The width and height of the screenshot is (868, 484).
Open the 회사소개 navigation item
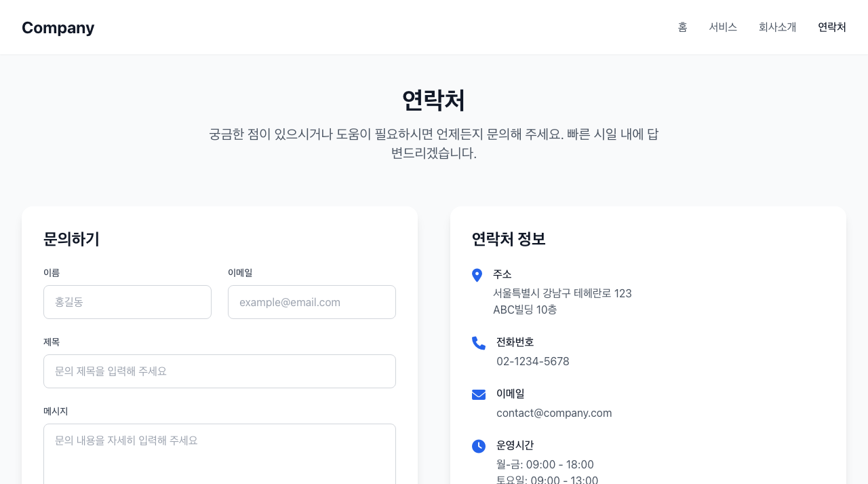pos(777,27)
